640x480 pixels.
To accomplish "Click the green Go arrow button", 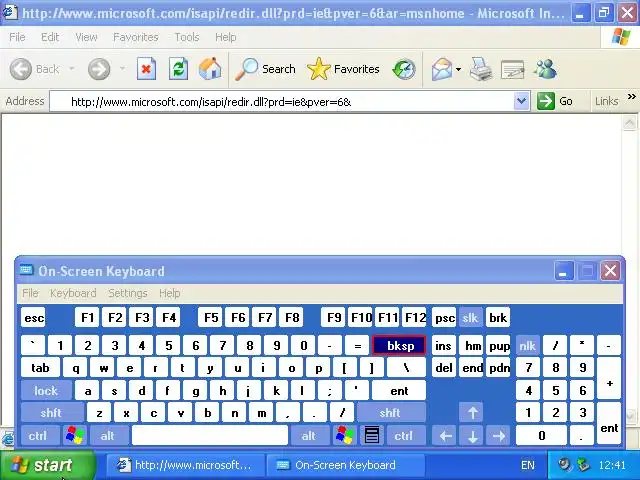I will point(546,101).
